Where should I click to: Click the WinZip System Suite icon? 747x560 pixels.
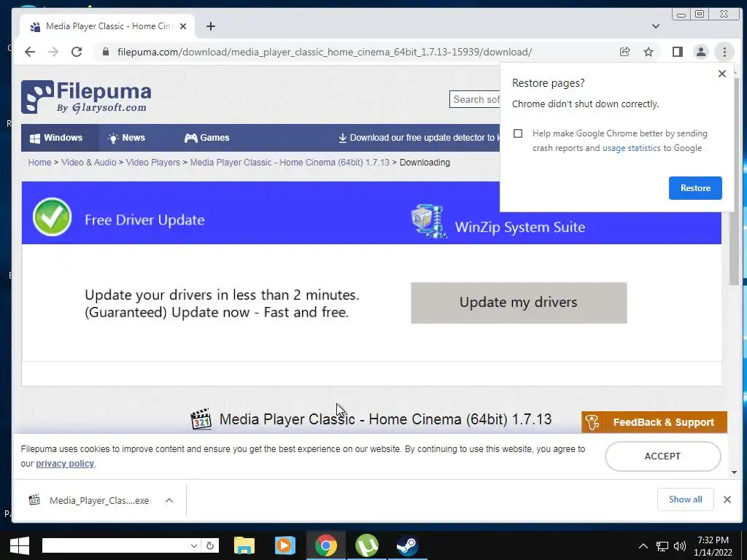(429, 221)
